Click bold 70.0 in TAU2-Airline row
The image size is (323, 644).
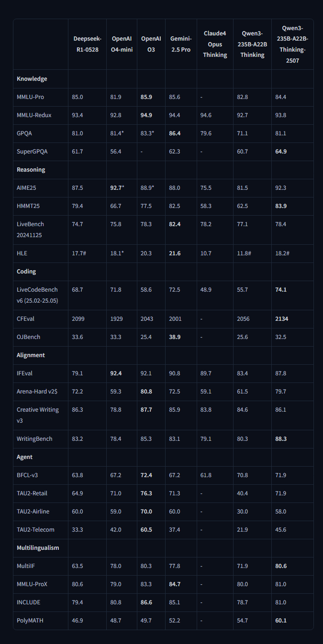pyautogui.click(x=146, y=512)
